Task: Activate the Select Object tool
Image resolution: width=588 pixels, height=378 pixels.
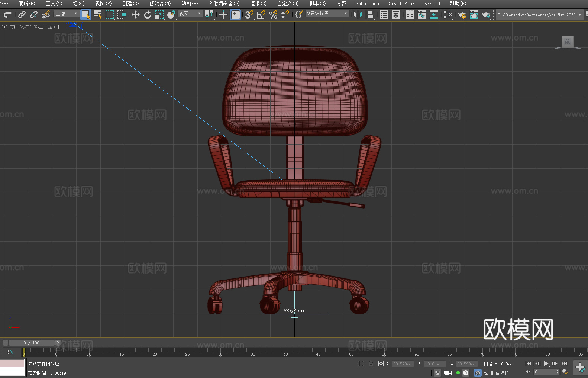Action: [86, 14]
